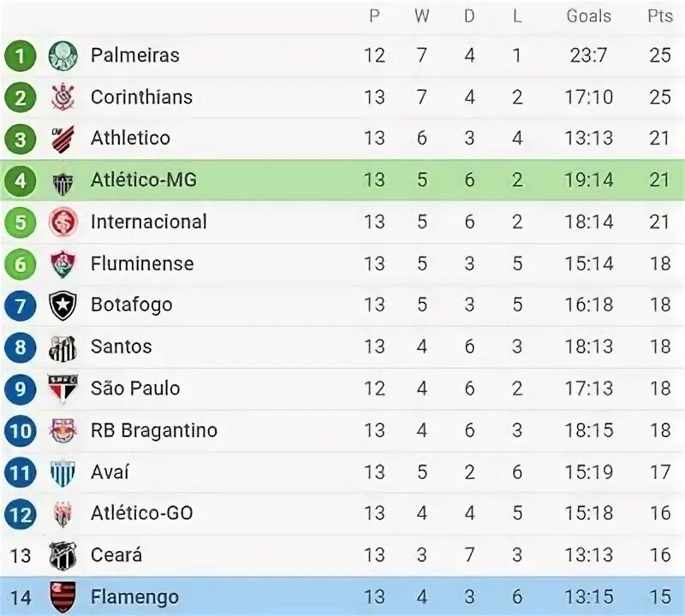Open the Ceará team name link
Screen dimensions: 685x616
[116, 555]
